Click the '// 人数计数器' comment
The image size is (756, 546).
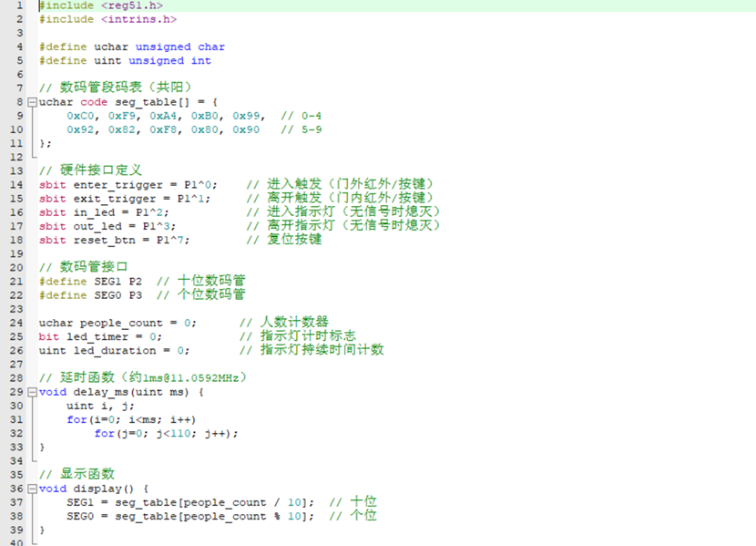coord(284,322)
